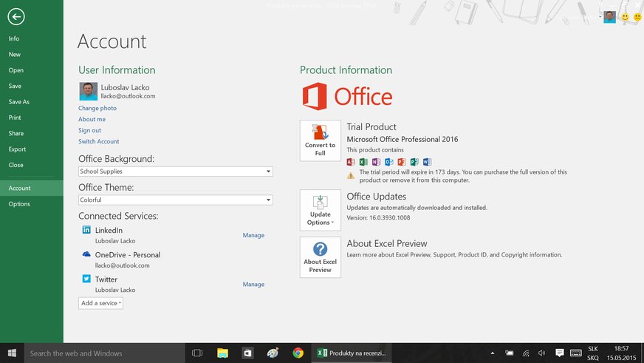Screen dimensions: 644x363
Task: Select Export in the left menu
Action: click(x=17, y=149)
